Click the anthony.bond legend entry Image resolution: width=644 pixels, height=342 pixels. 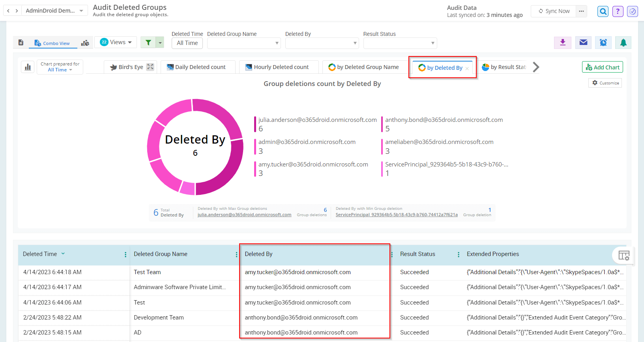tap(442, 124)
